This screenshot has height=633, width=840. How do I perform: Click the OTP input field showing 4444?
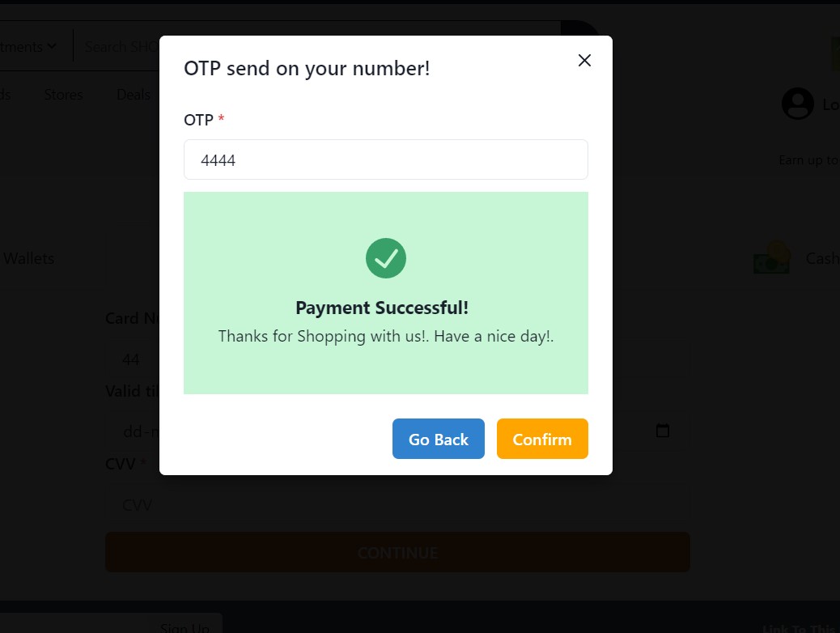(x=386, y=159)
